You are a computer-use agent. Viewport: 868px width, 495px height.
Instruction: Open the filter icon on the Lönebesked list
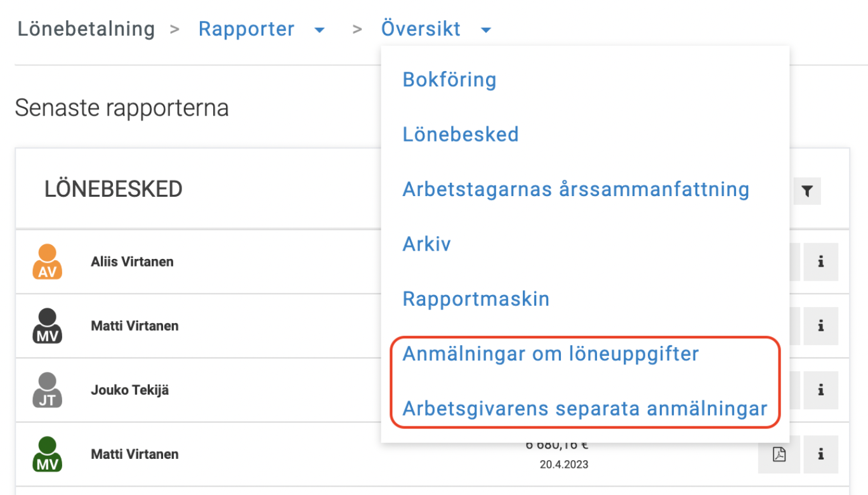(806, 190)
